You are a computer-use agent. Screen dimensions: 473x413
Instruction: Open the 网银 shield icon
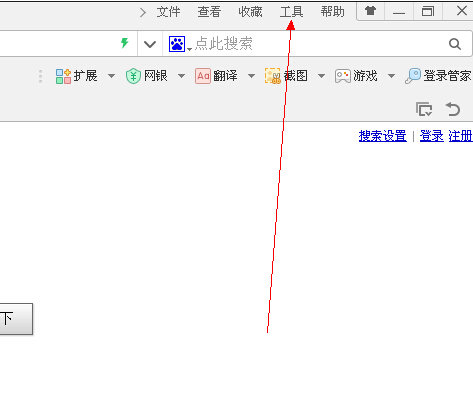133,76
